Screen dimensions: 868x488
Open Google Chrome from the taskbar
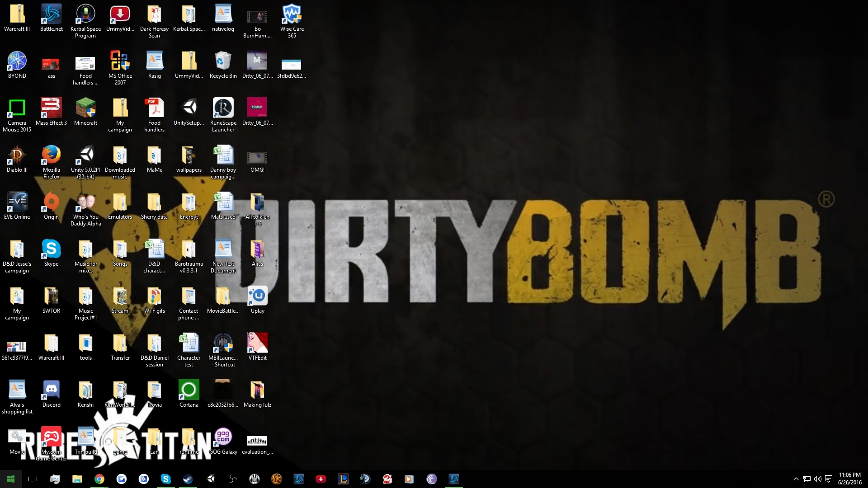click(99, 479)
